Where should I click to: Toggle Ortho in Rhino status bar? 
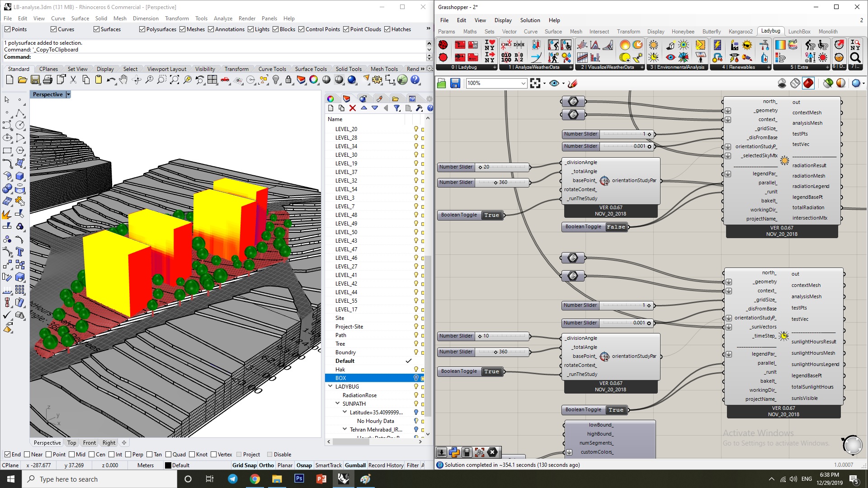tap(266, 465)
